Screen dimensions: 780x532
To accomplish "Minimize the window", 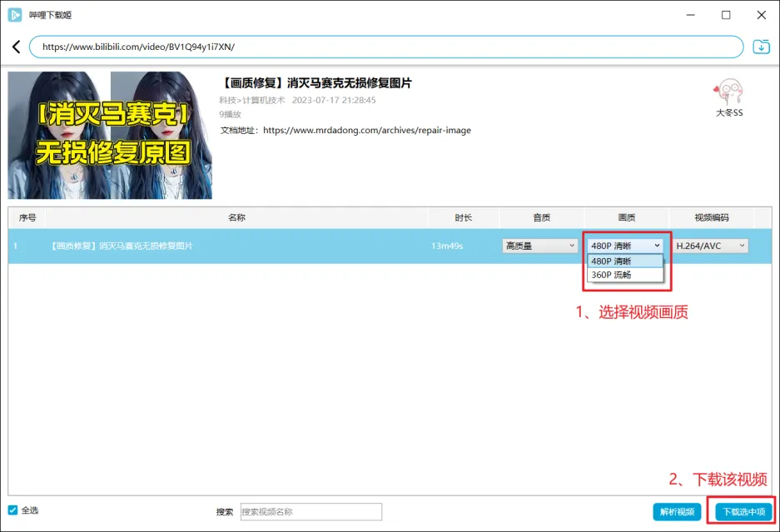I will pos(689,15).
